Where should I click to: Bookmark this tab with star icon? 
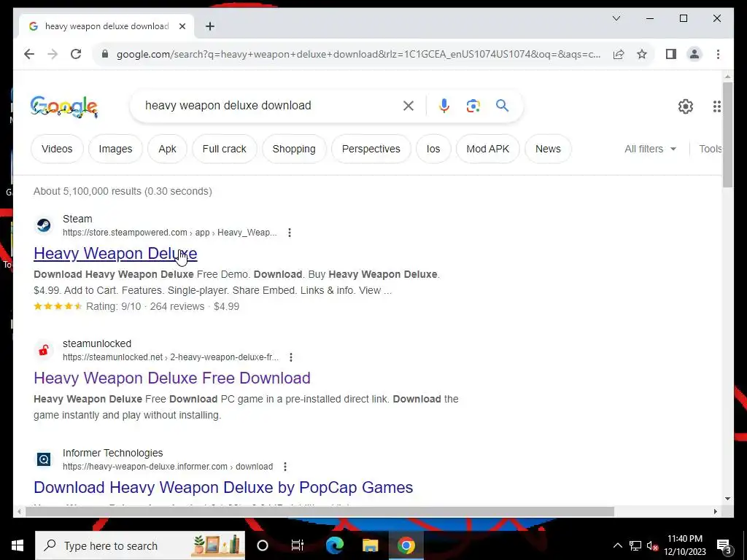pyautogui.click(x=642, y=54)
